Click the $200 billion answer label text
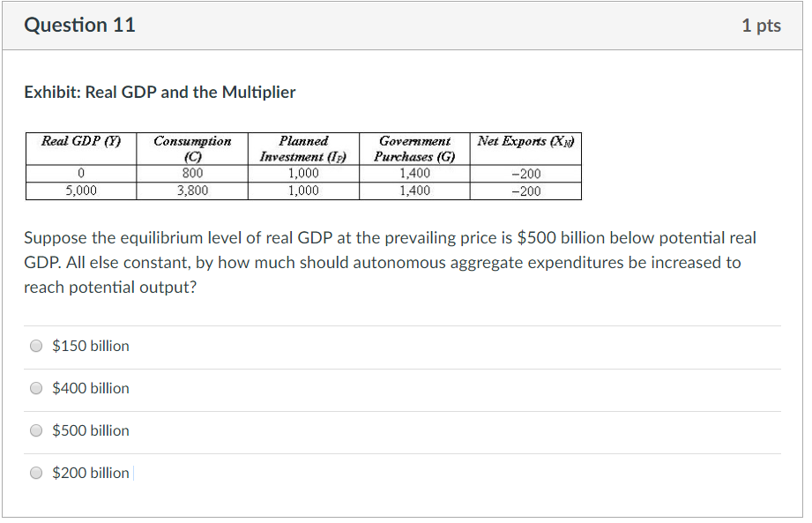The height and width of the screenshot is (523, 812). pyautogui.click(x=91, y=473)
